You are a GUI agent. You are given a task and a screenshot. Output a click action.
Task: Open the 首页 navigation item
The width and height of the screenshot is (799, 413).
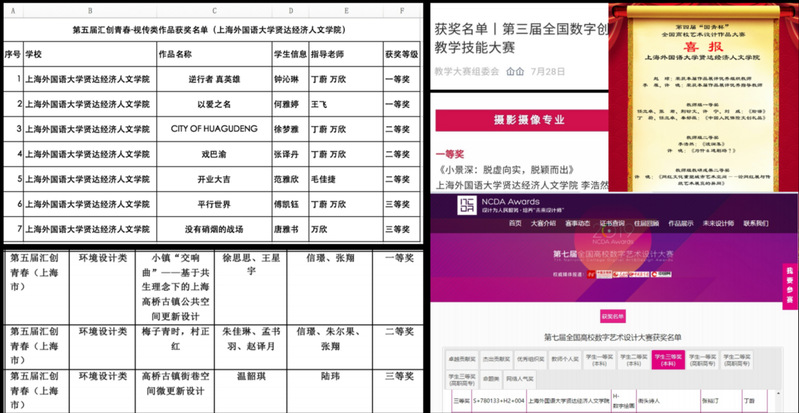[x=515, y=223]
